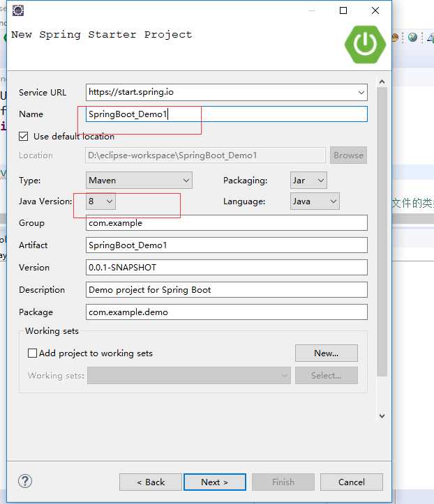Image resolution: width=434 pixels, height=504 pixels.
Task: Focus the Artifact input field
Action: click(x=227, y=245)
